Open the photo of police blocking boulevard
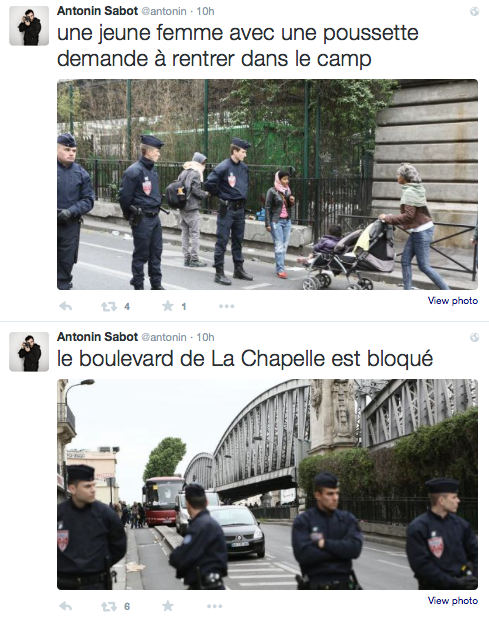The image size is (489, 620). (x=267, y=484)
